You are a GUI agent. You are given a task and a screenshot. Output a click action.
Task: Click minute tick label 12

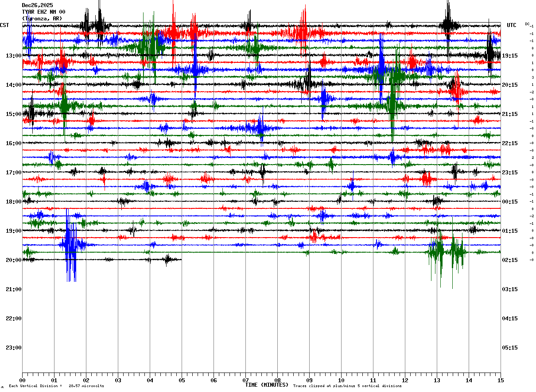[x=405, y=380]
